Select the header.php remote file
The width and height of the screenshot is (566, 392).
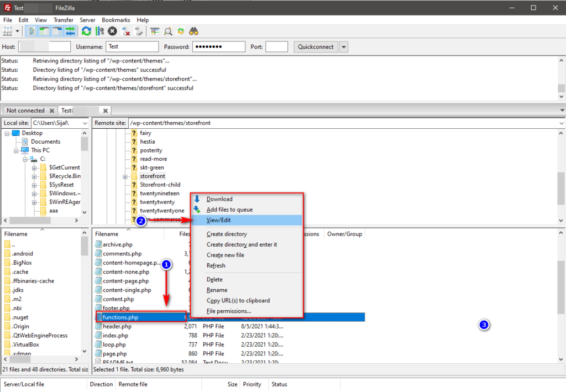[117, 326]
